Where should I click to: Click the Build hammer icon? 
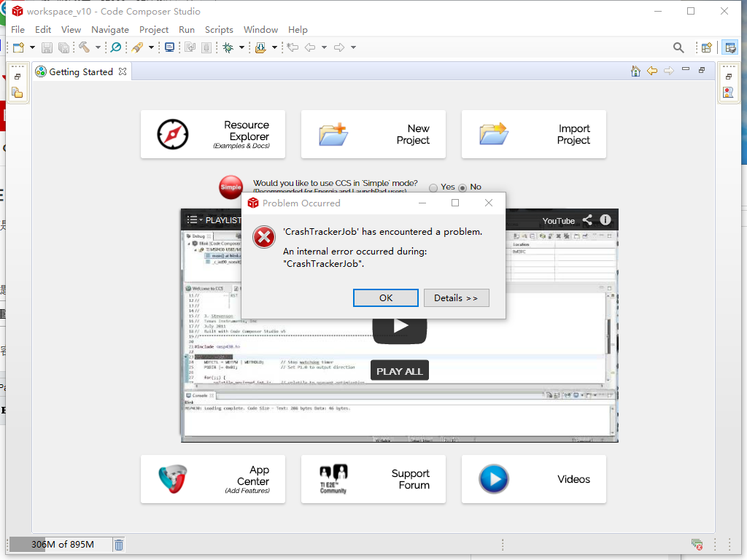pos(85,47)
